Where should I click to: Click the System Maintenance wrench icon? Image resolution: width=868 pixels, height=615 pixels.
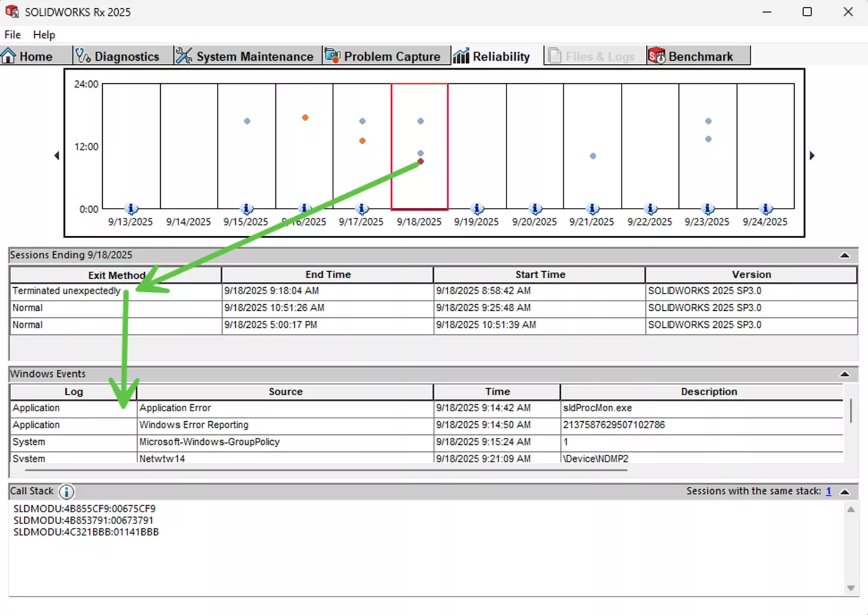pyautogui.click(x=183, y=55)
